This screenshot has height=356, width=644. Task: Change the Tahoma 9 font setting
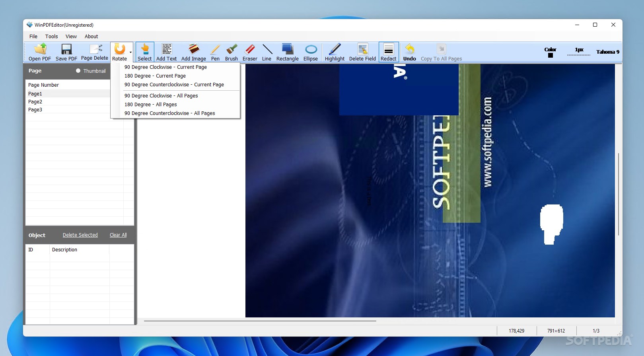click(x=608, y=52)
